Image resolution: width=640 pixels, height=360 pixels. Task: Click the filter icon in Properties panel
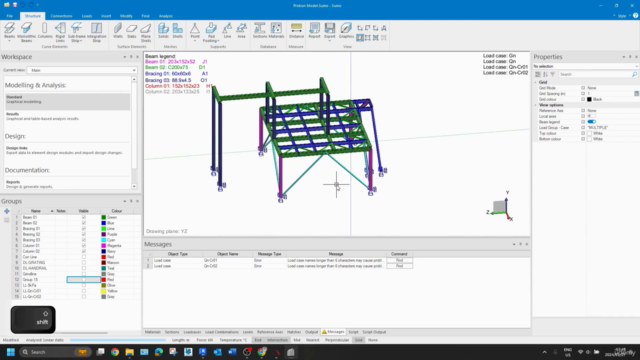click(x=553, y=74)
